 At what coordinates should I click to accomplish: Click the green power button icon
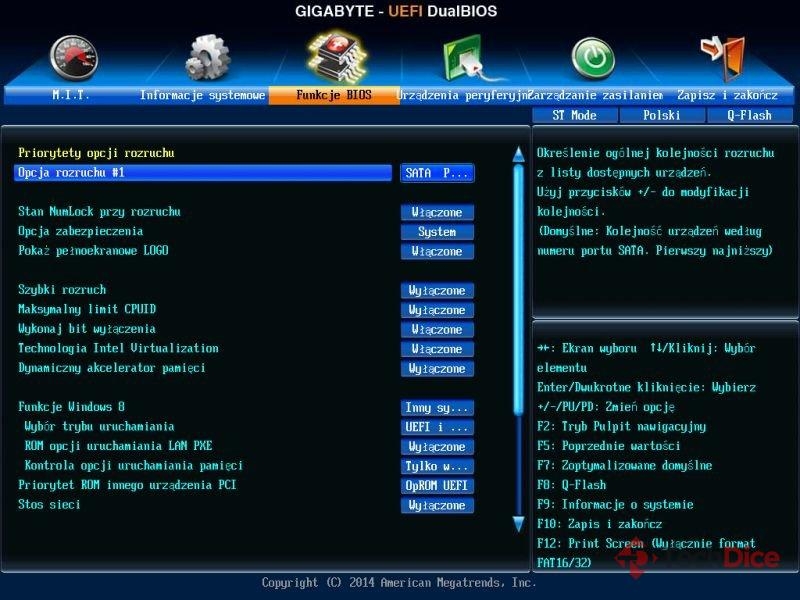[592, 58]
